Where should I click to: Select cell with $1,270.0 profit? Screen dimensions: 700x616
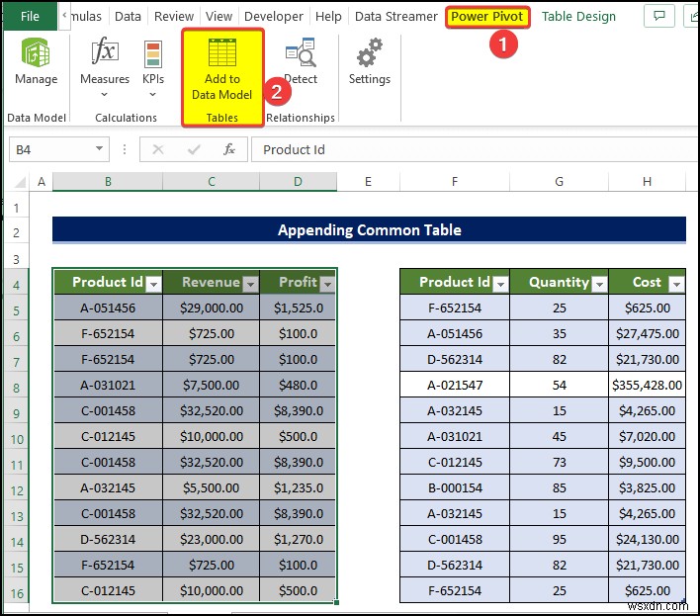click(x=298, y=539)
